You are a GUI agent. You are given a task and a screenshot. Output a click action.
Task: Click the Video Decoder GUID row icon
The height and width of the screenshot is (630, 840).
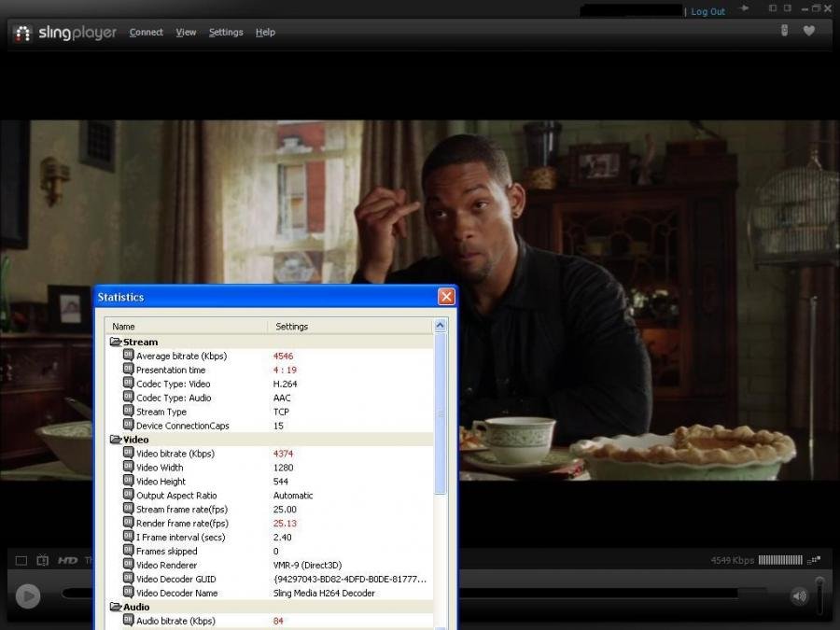[x=129, y=578]
